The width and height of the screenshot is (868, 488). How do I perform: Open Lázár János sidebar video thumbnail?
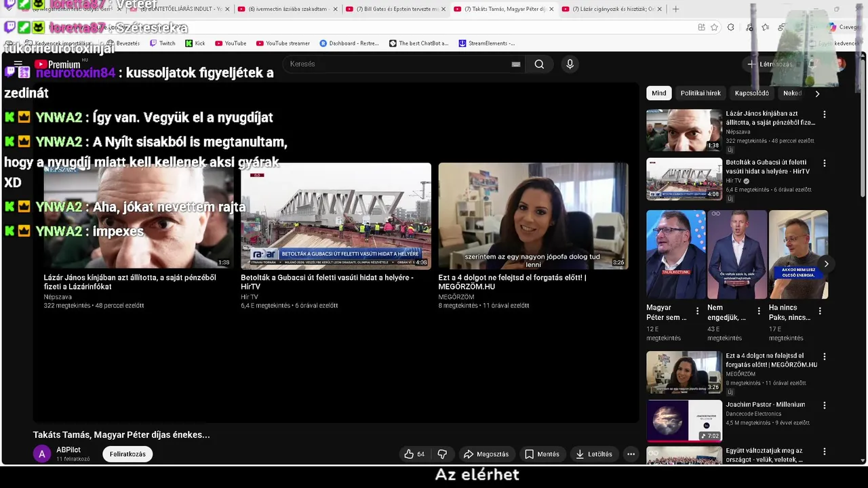[684, 130]
